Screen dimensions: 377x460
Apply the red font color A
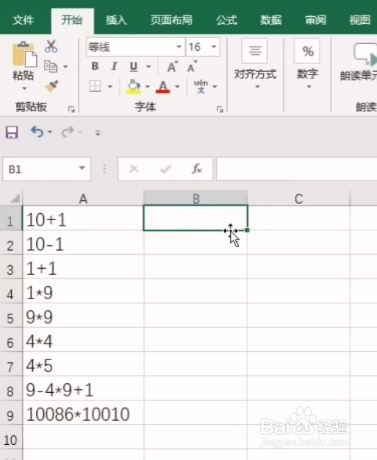click(163, 87)
